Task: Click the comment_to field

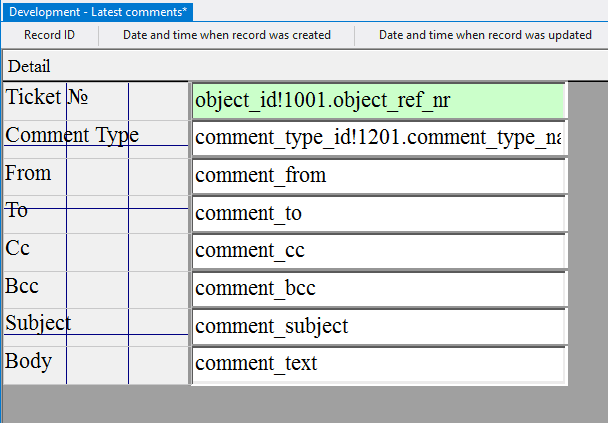Action: coord(378,213)
